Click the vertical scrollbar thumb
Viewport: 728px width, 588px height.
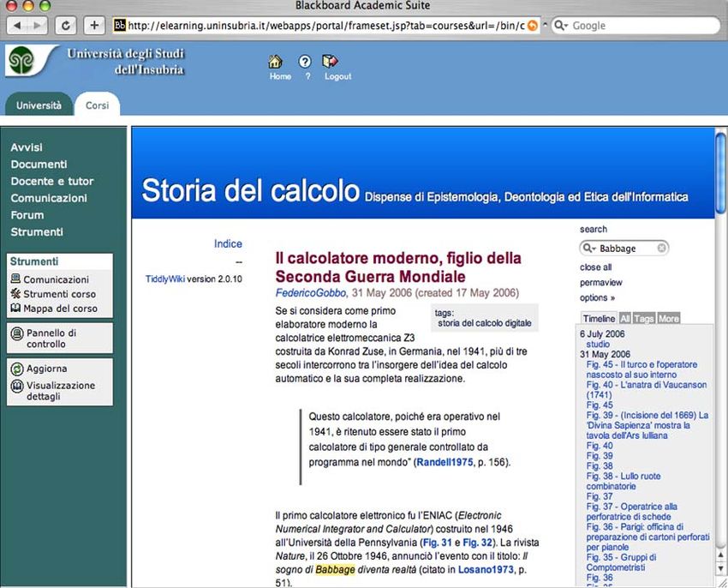point(720,172)
